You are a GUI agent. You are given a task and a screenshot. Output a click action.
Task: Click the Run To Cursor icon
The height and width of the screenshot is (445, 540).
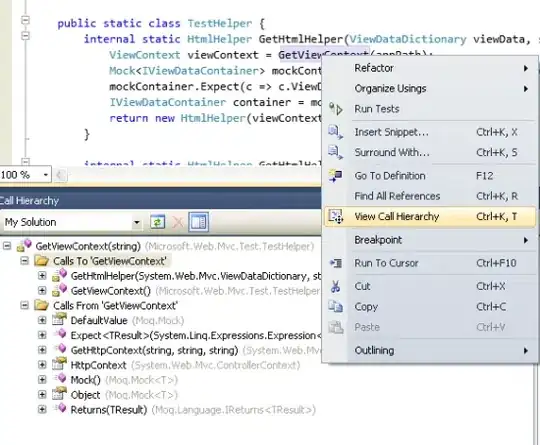pyautogui.click(x=336, y=263)
